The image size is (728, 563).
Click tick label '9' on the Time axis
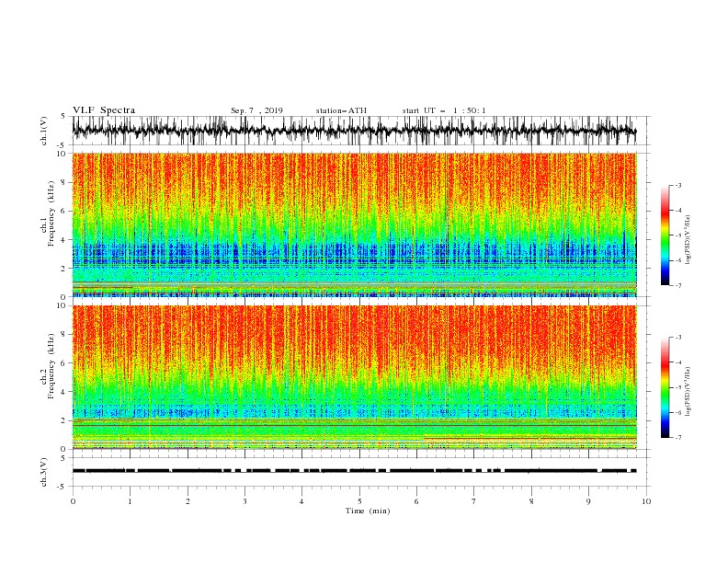pyautogui.click(x=588, y=501)
